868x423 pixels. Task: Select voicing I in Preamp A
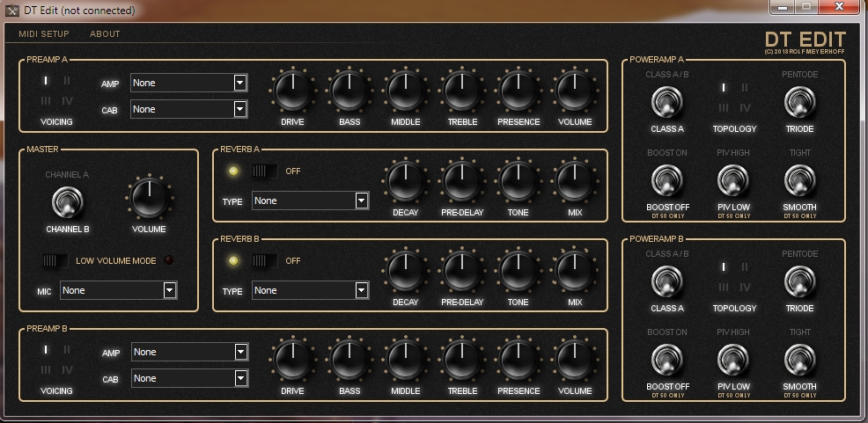click(46, 81)
